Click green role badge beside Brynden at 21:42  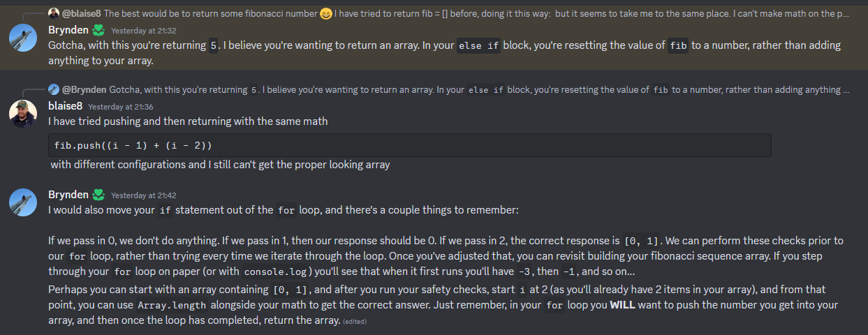98,195
